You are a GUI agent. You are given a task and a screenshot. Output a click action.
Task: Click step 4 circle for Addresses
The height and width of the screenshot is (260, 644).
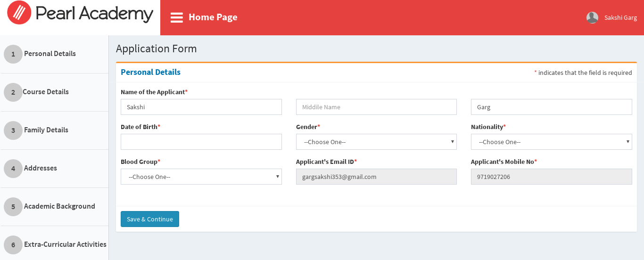[13, 169]
